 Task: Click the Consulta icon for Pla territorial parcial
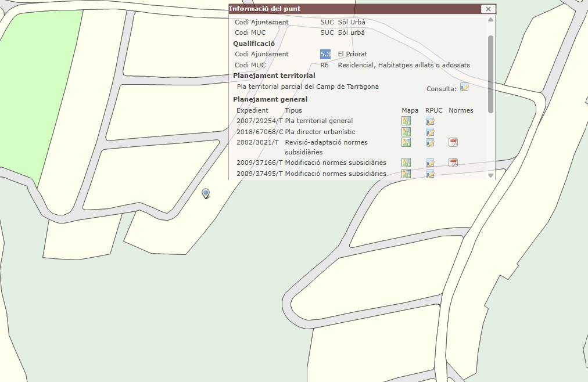464,87
